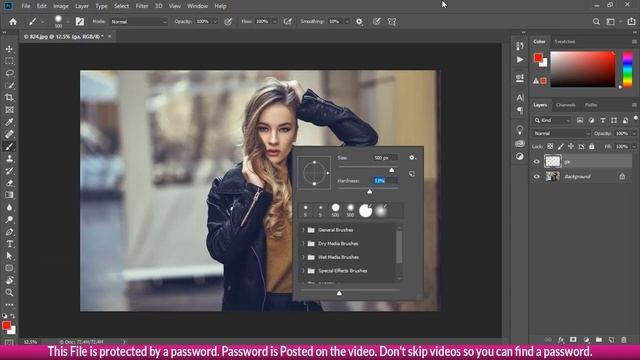Screen dimensions: 640x360
Task: Hide the top layer eye icon
Action: click(x=537, y=162)
